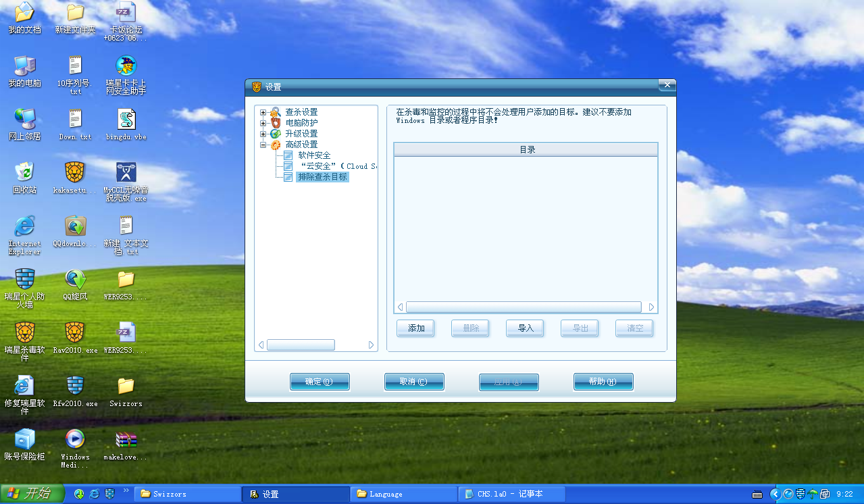864x504 pixels.
Task: Click right arrow of directory list scrollbar
Action: 651,307
